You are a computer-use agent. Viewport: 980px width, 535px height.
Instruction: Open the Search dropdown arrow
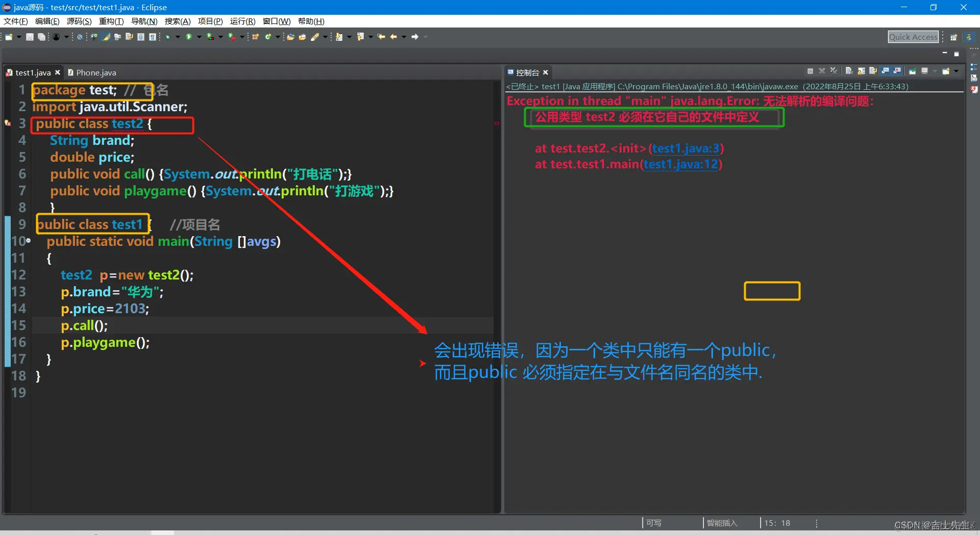coord(325,37)
